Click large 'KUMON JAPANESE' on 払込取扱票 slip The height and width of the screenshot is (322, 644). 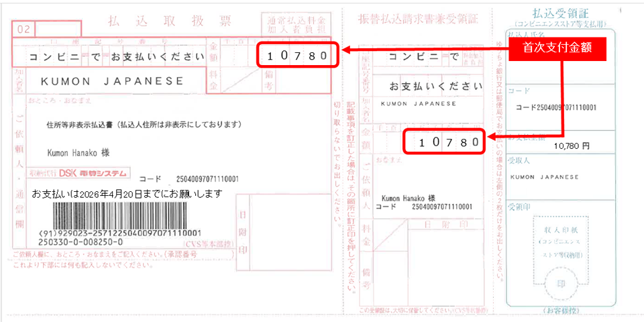[x=112, y=81]
